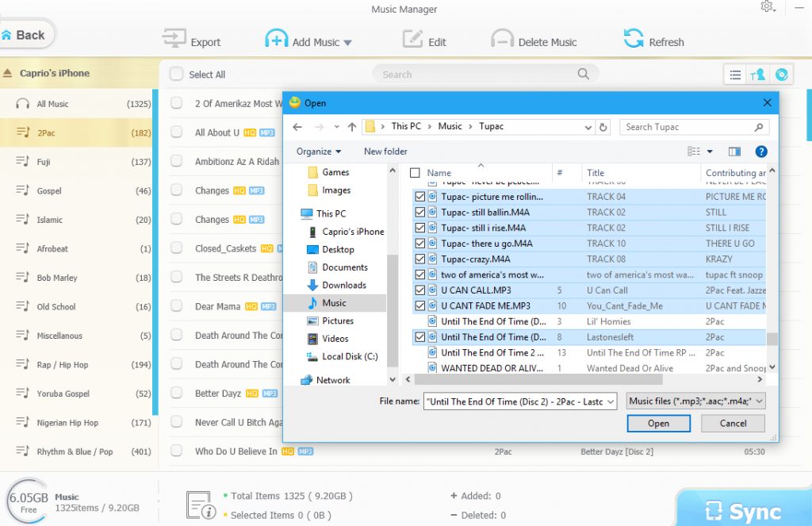This screenshot has width=812, height=526.
Task: Click the Caprio's iPhone device icon in dialog
Action: click(312, 232)
